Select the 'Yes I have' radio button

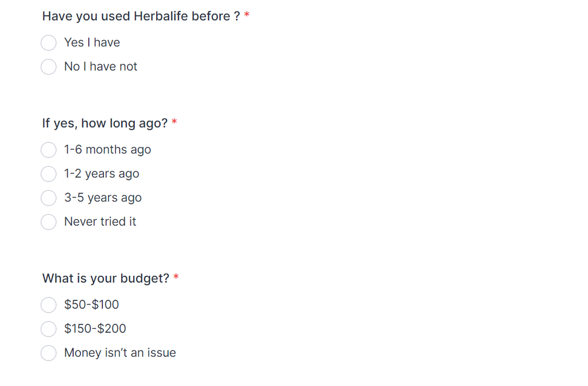[49, 43]
